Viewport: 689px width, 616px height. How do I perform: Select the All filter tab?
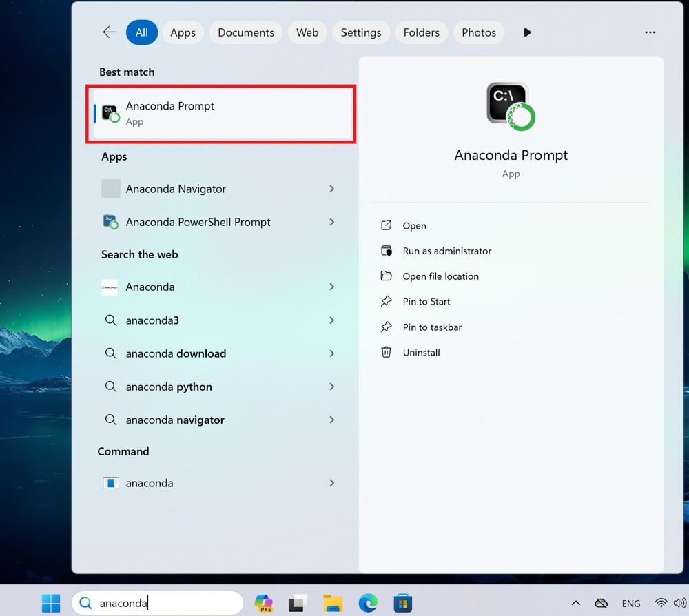(x=141, y=32)
